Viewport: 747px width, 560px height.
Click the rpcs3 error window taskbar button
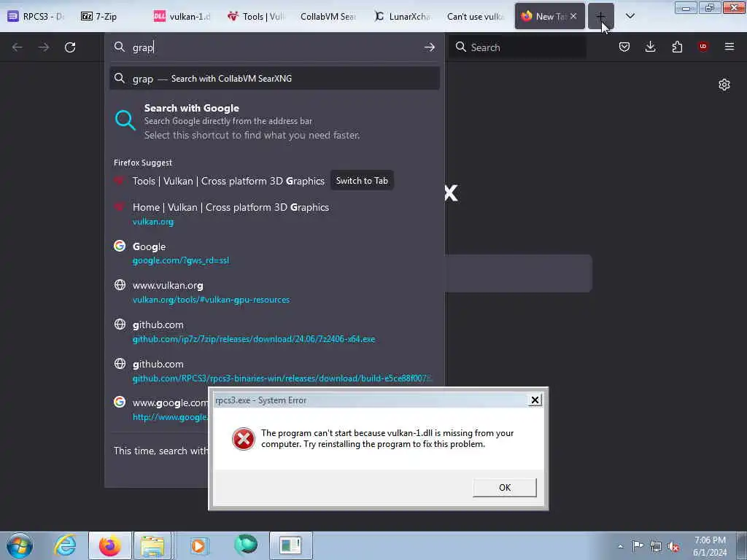point(290,545)
